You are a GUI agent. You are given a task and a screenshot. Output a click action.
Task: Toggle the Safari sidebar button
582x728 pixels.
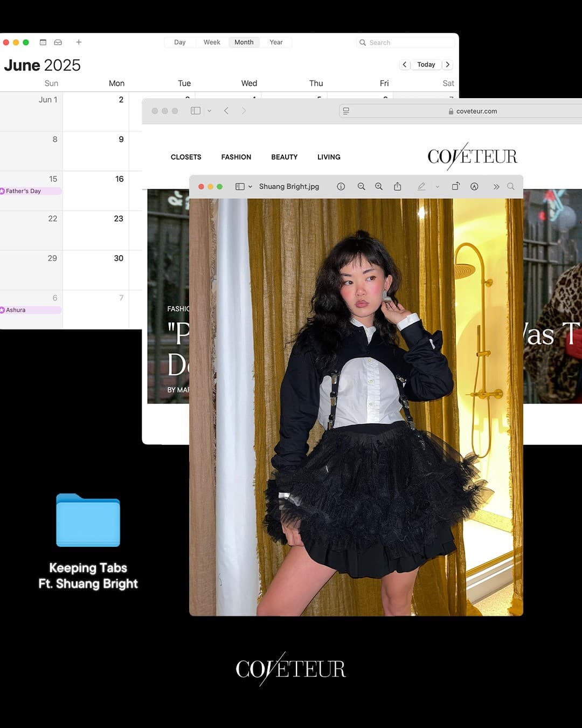tap(196, 111)
